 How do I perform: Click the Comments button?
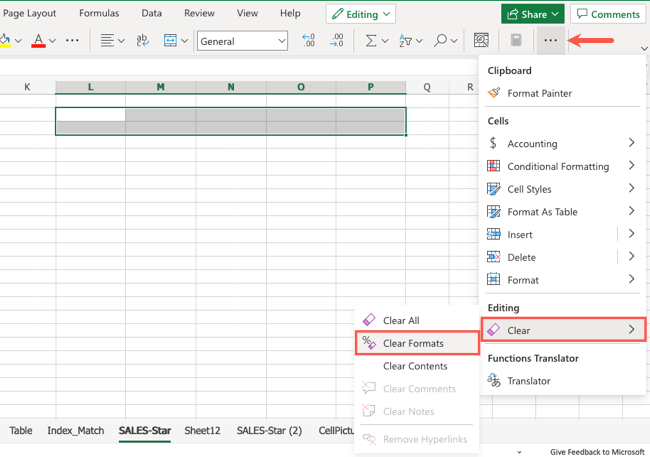pos(607,14)
